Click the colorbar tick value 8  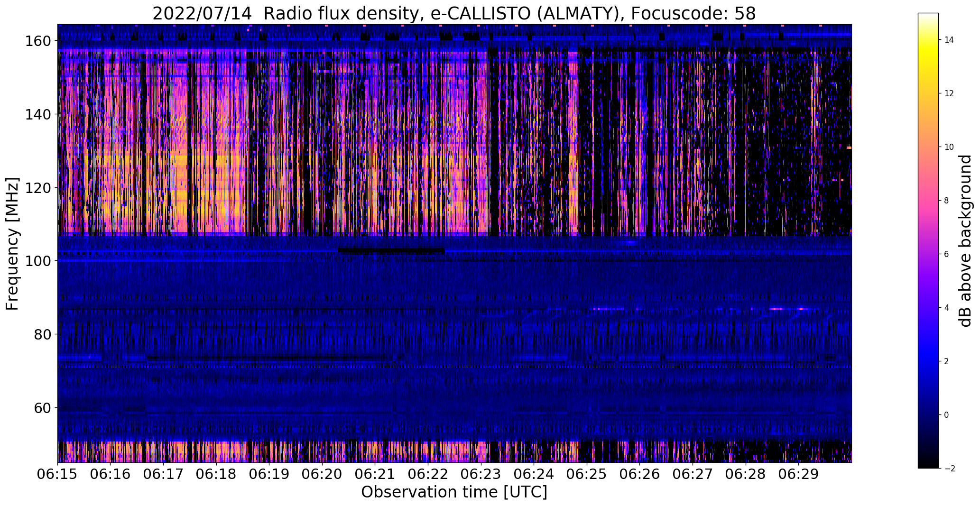[x=947, y=201]
